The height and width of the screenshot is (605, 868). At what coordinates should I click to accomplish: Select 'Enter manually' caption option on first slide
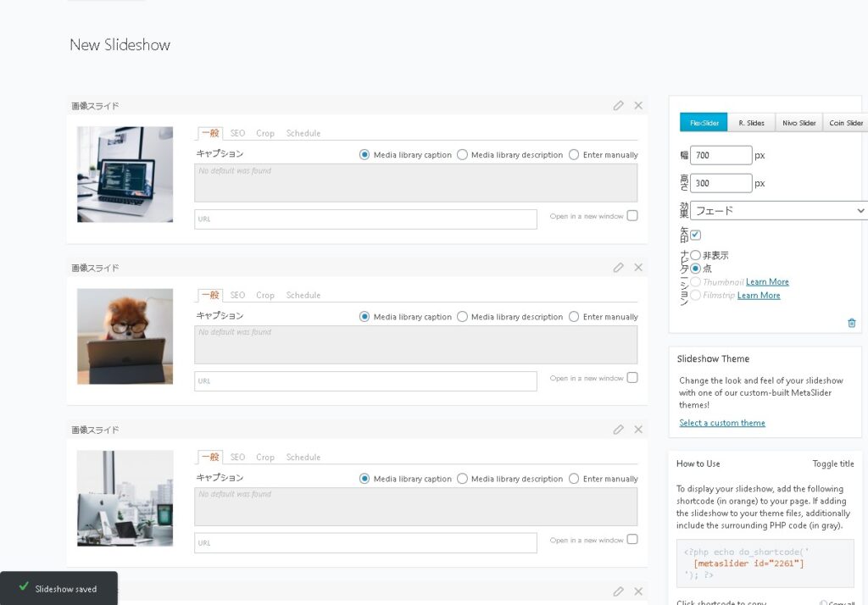pos(575,155)
